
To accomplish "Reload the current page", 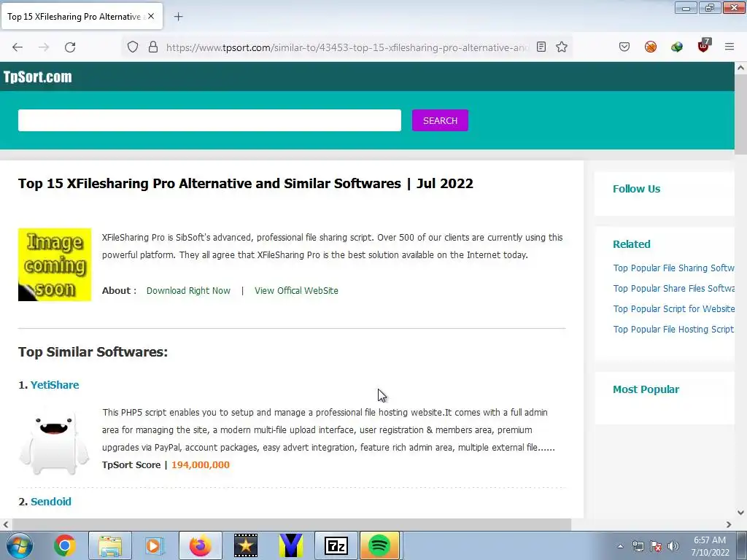I will (x=70, y=47).
